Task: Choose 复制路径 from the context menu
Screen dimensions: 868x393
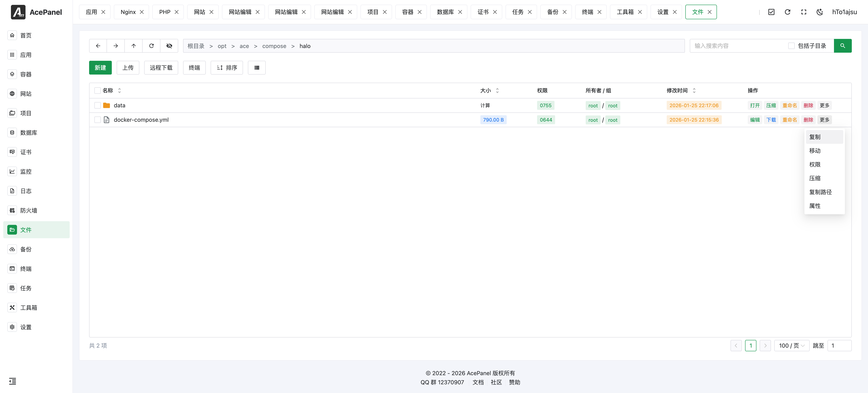Action: (x=820, y=192)
